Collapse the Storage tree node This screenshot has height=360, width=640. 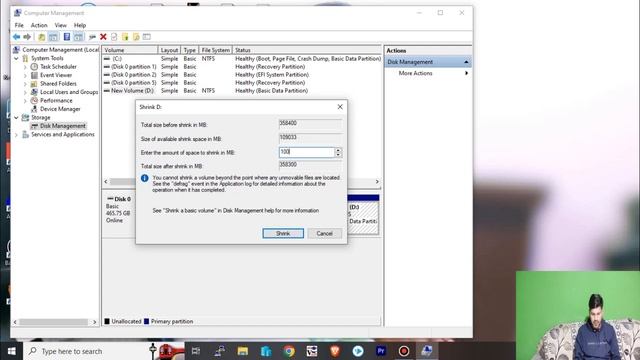[x=16, y=118]
